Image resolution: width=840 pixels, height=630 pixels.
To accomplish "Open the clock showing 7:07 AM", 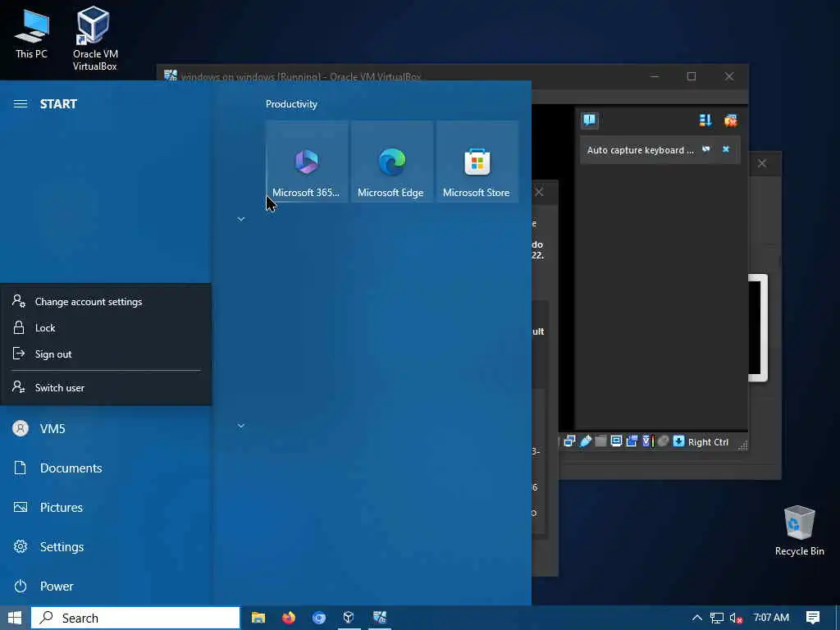I will (771, 618).
